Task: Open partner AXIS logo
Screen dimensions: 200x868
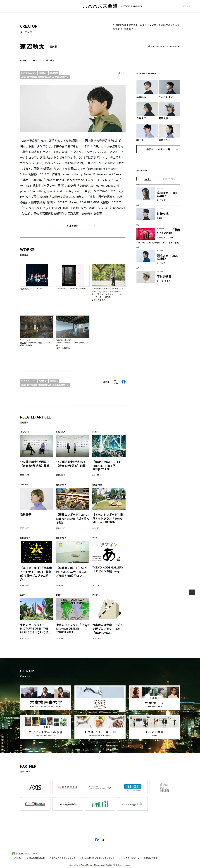Action: tap(35, 787)
